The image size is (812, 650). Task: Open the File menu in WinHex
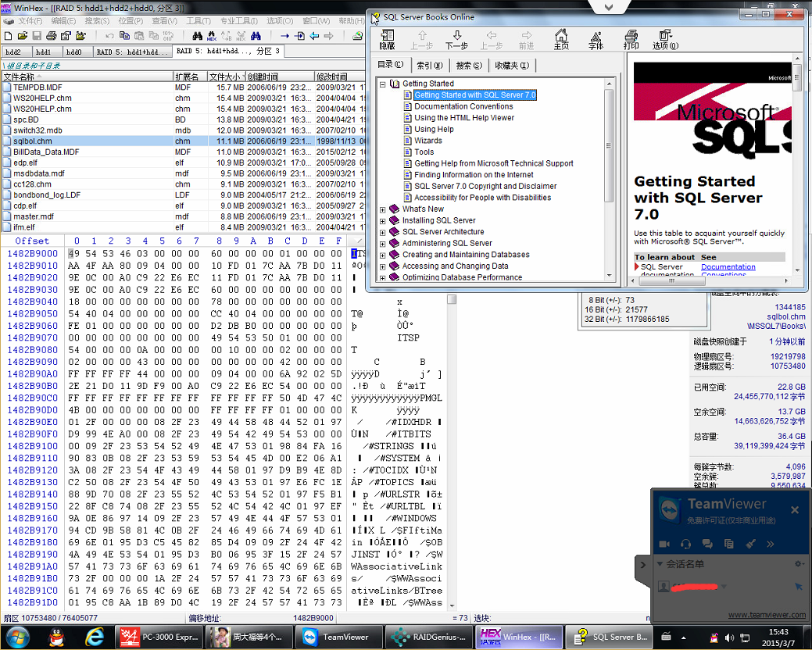(x=30, y=20)
